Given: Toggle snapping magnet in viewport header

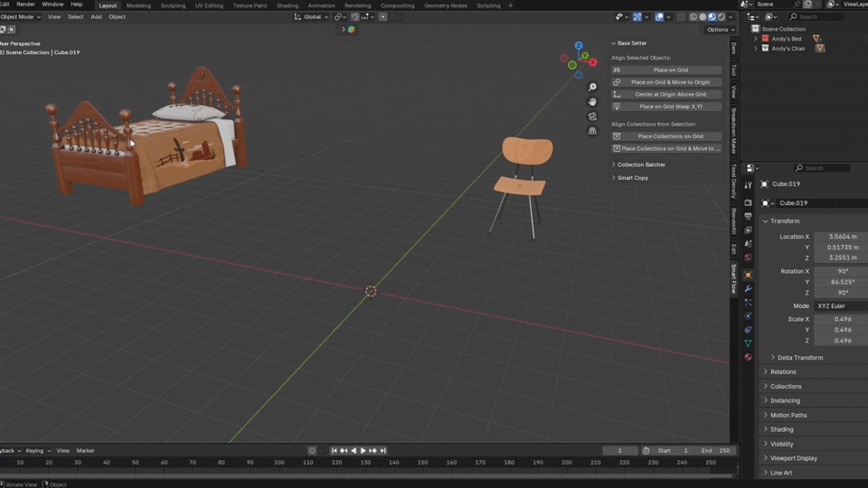Looking at the screenshot, I should tap(354, 17).
